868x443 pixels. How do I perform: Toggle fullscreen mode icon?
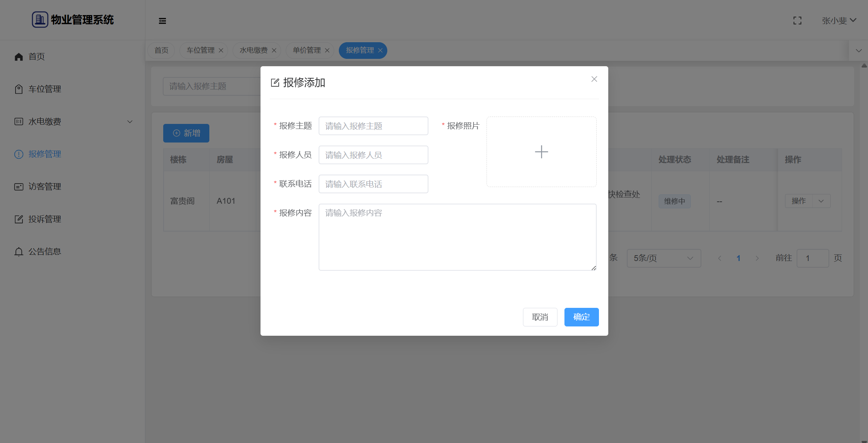[797, 21]
